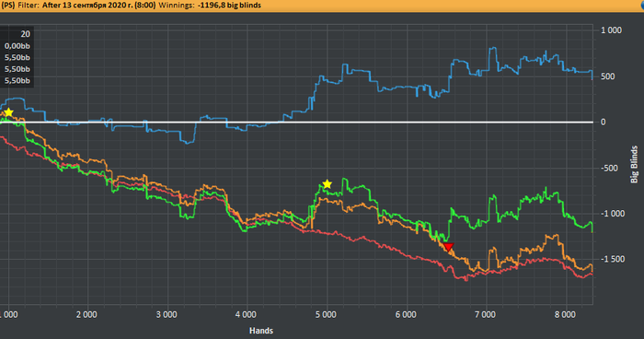Click the yellow star marker near hand 5 000
The width and height of the screenshot is (644, 339).
point(327,184)
